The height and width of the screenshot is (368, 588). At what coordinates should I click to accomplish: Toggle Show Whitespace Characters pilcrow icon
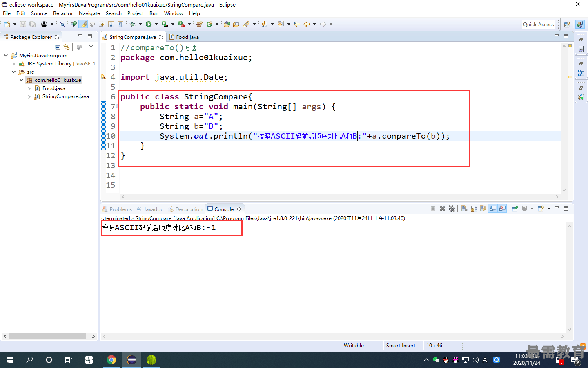[x=120, y=24]
